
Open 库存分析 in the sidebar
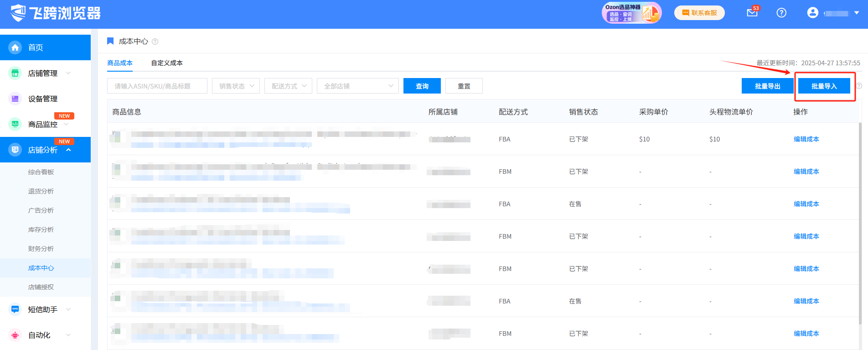pos(41,230)
